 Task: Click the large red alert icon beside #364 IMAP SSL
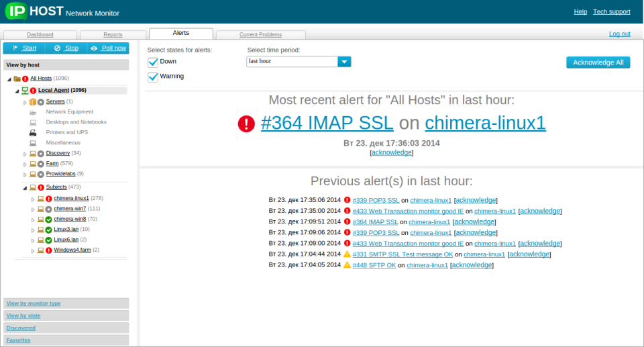pyautogui.click(x=246, y=123)
